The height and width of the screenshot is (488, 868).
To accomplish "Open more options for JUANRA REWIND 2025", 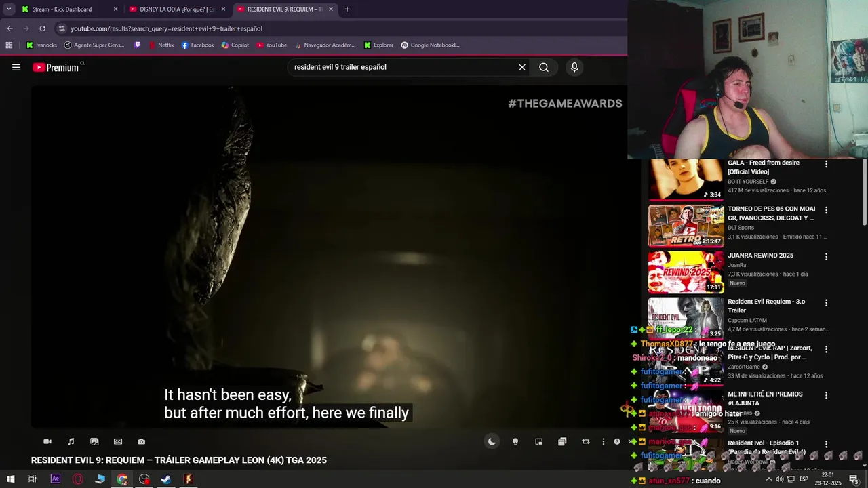I will coord(826,257).
